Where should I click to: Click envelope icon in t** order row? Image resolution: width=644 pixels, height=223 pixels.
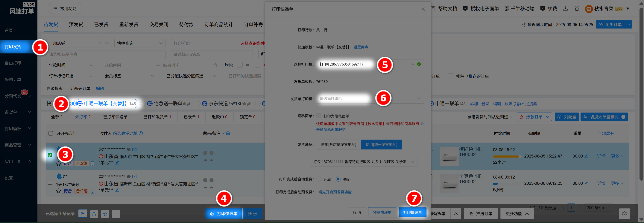tap(134, 177)
